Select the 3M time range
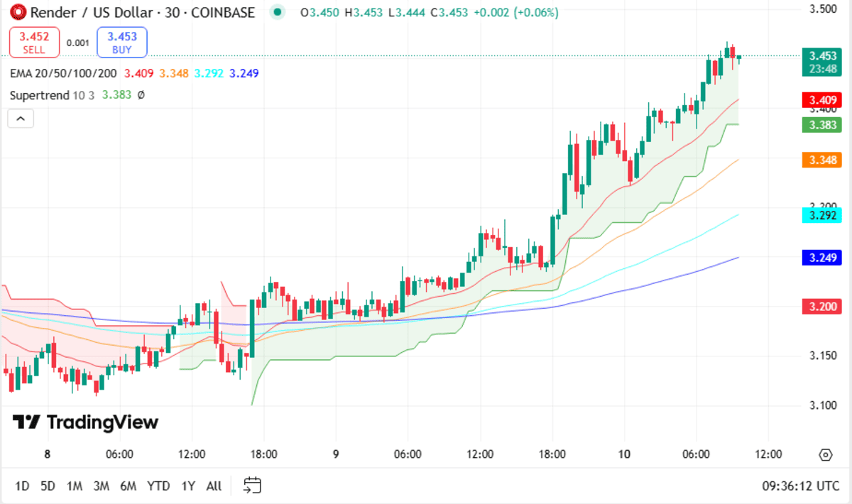Image resolution: width=852 pixels, height=504 pixels. (x=102, y=486)
